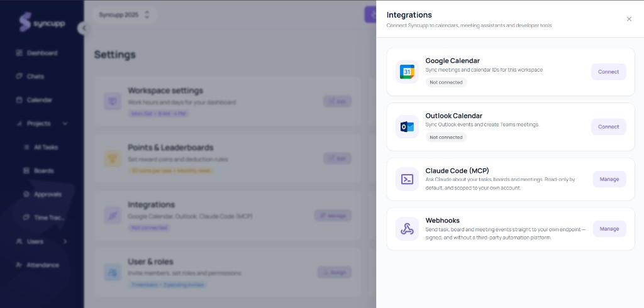The width and height of the screenshot is (644, 308).
Task: Click the Claude Code terminal icon
Action: click(407, 179)
